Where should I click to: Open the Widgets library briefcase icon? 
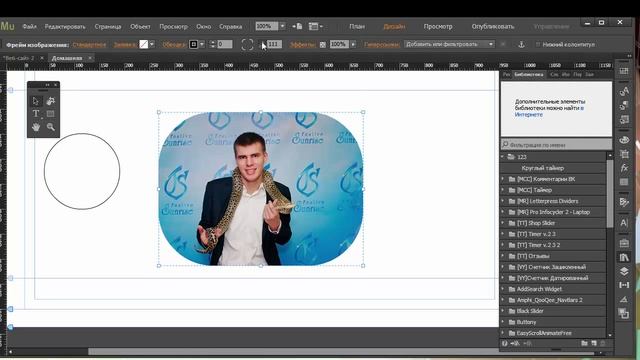pyautogui.click(x=624, y=243)
